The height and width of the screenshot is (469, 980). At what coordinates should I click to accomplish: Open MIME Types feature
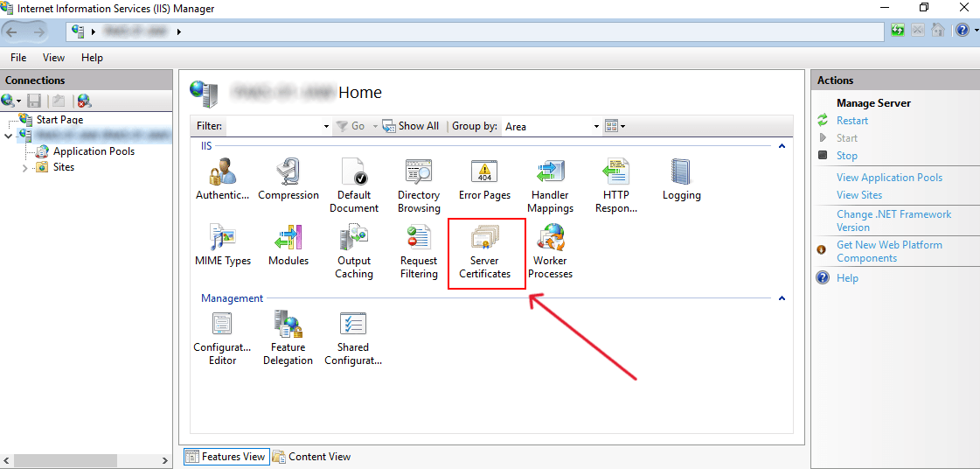(223, 245)
